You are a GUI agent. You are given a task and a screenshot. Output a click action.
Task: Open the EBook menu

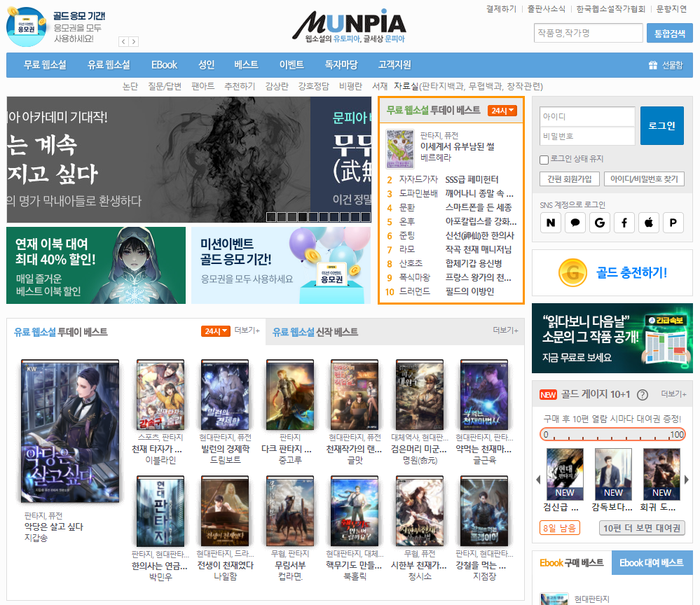(x=164, y=65)
